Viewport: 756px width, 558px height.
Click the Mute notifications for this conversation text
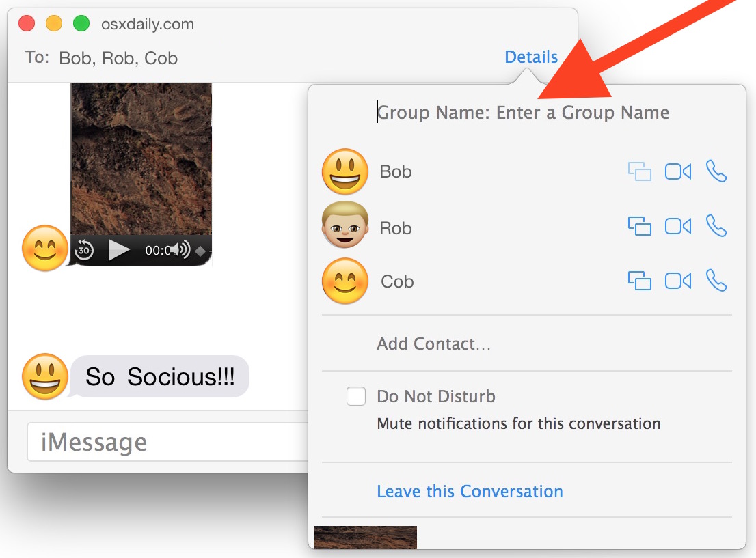pos(518,423)
